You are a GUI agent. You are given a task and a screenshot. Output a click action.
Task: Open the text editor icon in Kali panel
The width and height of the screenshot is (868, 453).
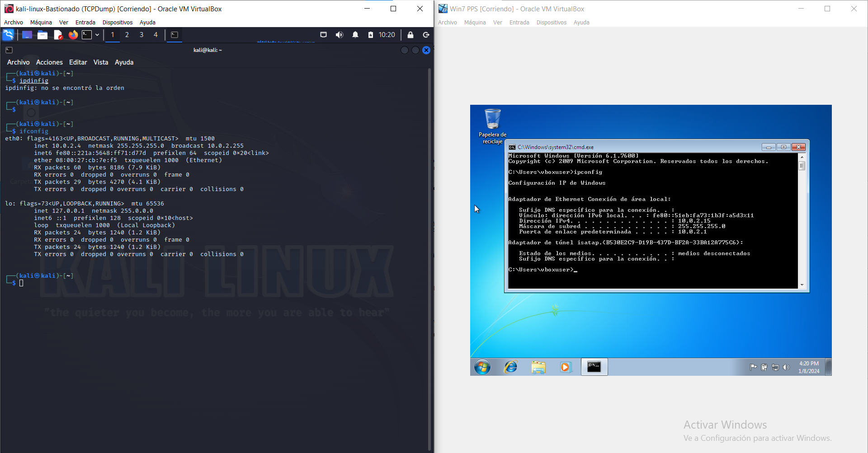click(58, 35)
